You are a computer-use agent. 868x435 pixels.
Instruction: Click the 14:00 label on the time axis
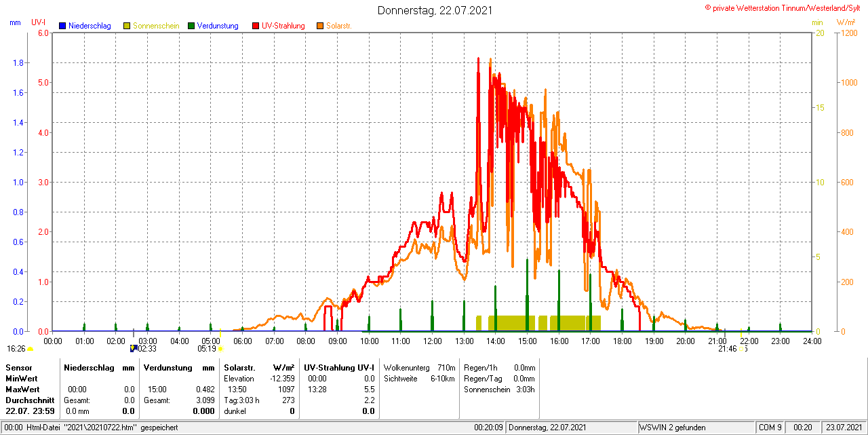pyautogui.click(x=496, y=341)
